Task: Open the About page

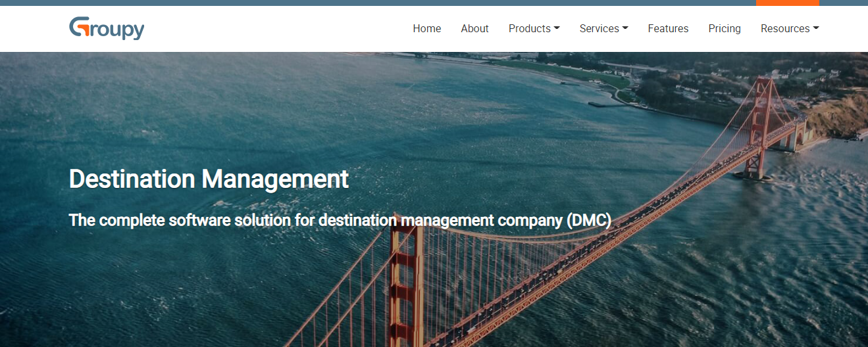Action: 474,28
